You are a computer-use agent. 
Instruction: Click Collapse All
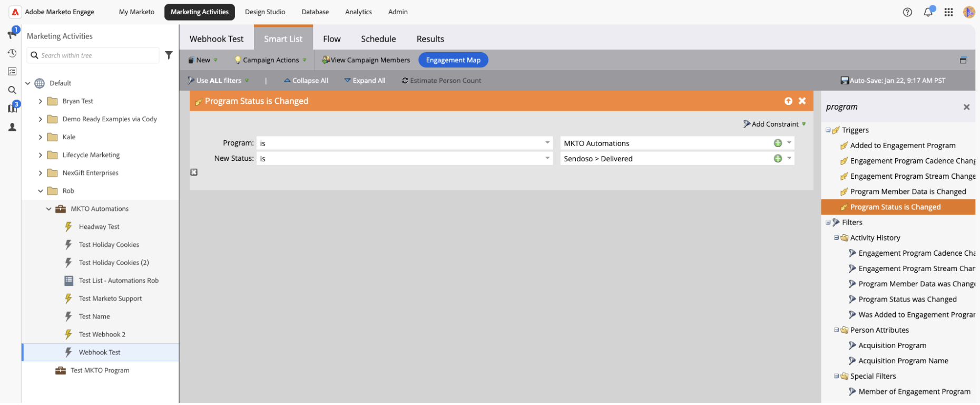[306, 81]
